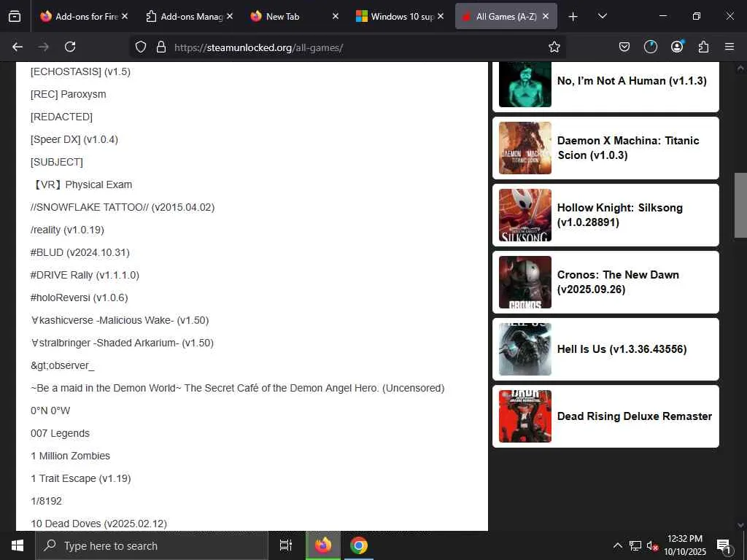Click Hollow Knight: Silksong thumbnail
747x560 pixels.
[525, 215]
